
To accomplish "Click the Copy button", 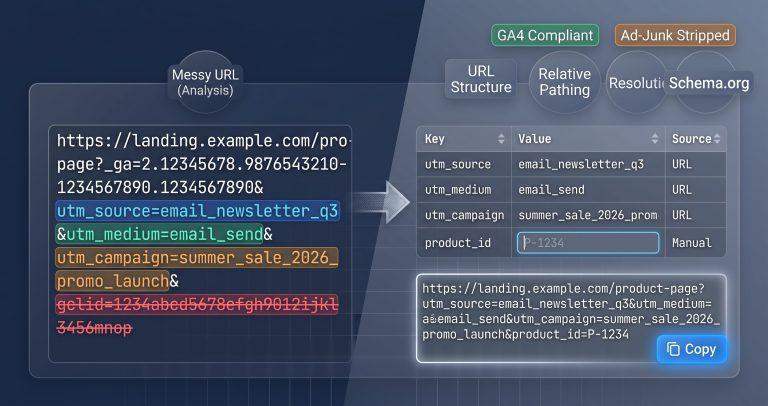I will (x=692, y=349).
